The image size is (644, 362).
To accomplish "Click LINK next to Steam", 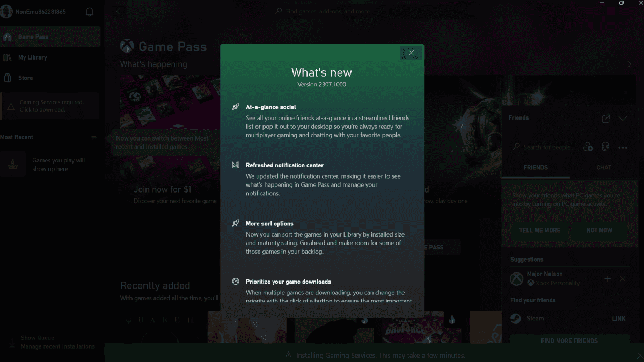I will click(x=619, y=319).
